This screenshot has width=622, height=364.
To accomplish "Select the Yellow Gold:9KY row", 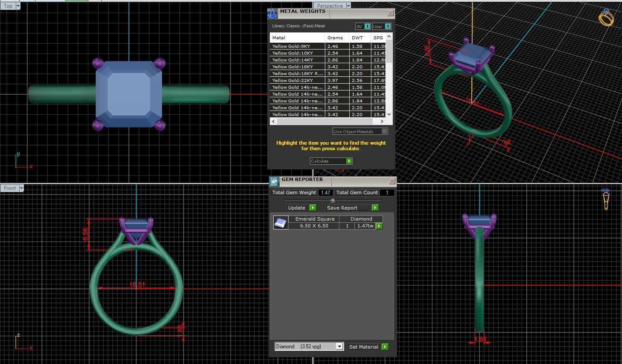I will coord(328,46).
